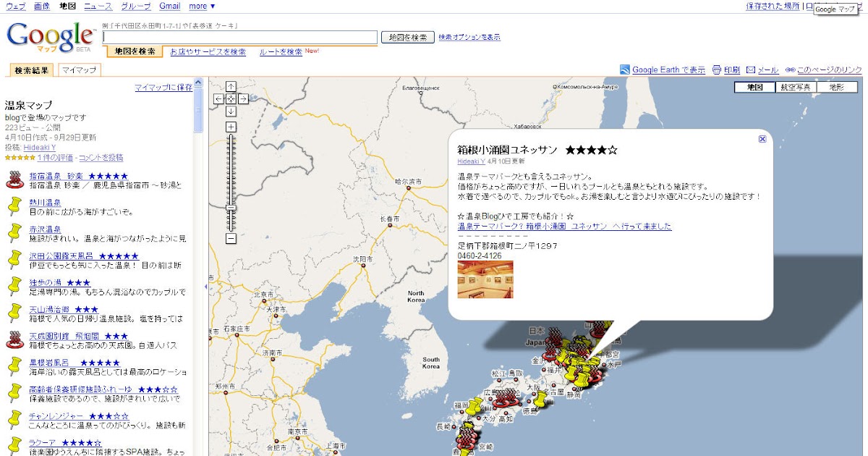Select the マイマップ tab

pos(79,70)
